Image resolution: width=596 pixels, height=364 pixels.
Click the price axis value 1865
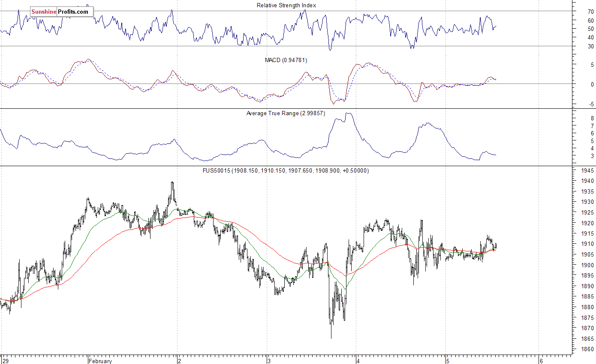588,339
